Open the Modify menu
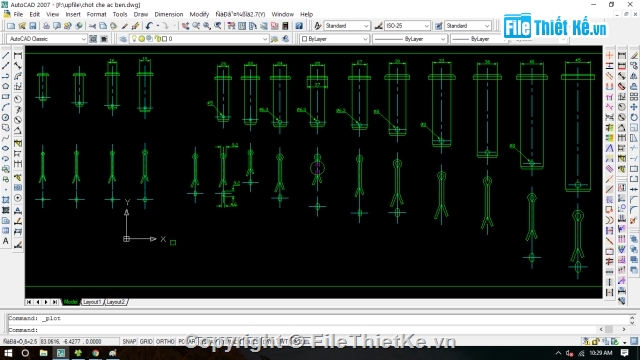This screenshot has height=360, width=640. [x=199, y=14]
